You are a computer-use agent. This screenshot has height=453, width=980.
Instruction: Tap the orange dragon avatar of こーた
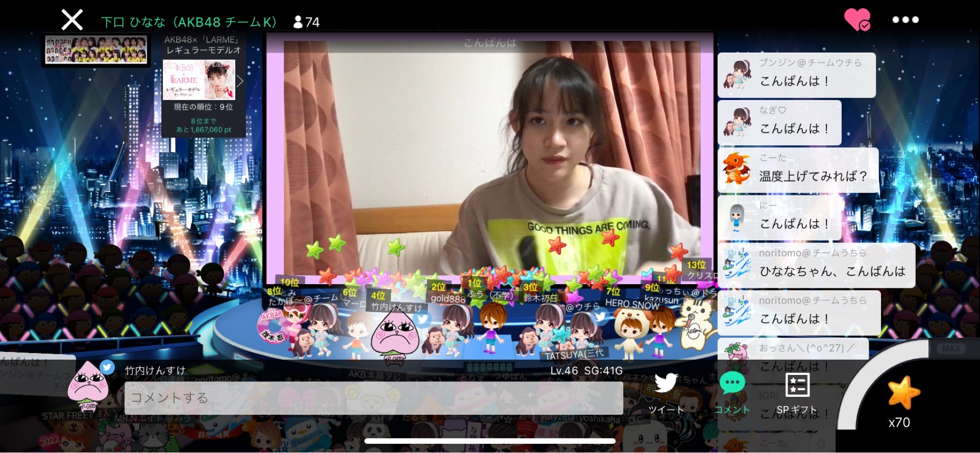pos(736,169)
